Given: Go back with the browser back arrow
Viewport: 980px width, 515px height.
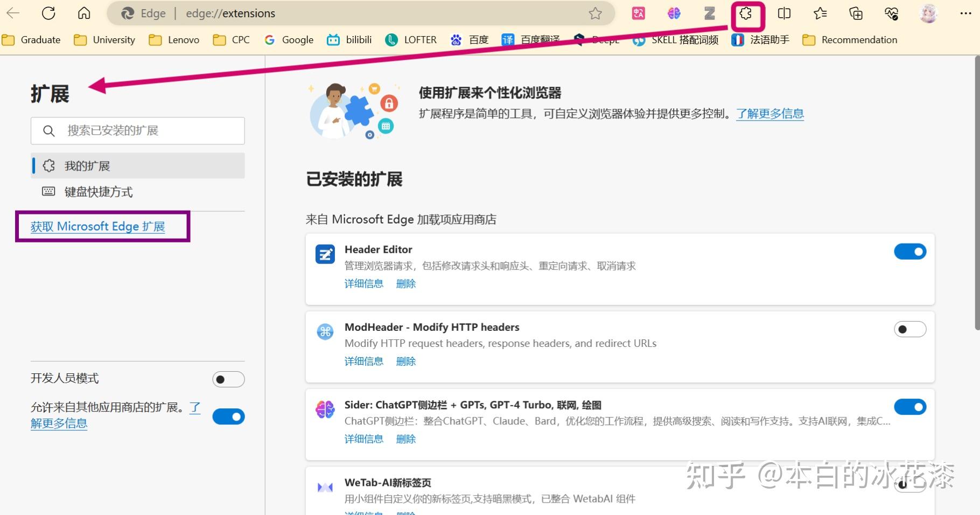Looking at the screenshot, I should coord(13,13).
